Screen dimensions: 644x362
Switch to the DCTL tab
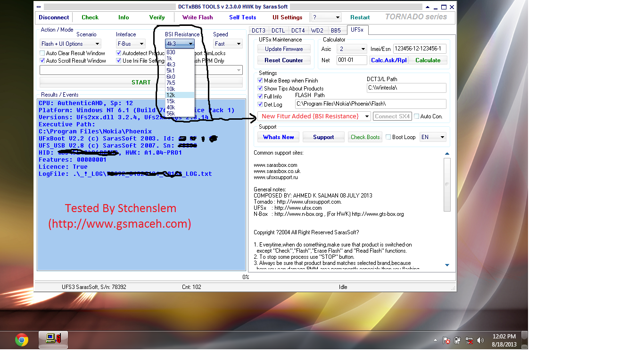pyautogui.click(x=278, y=30)
